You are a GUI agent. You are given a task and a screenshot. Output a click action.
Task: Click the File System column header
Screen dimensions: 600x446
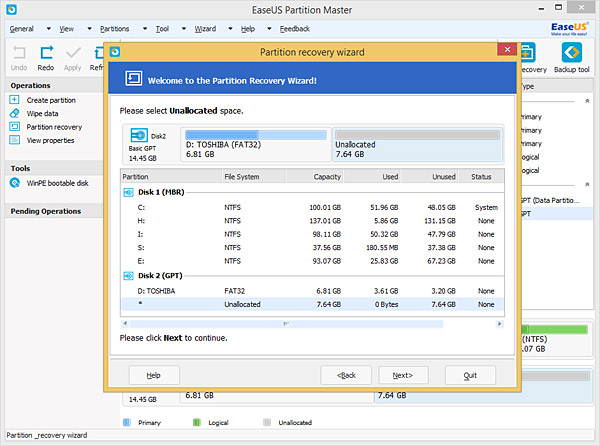pyautogui.click(x=254, y=177)
